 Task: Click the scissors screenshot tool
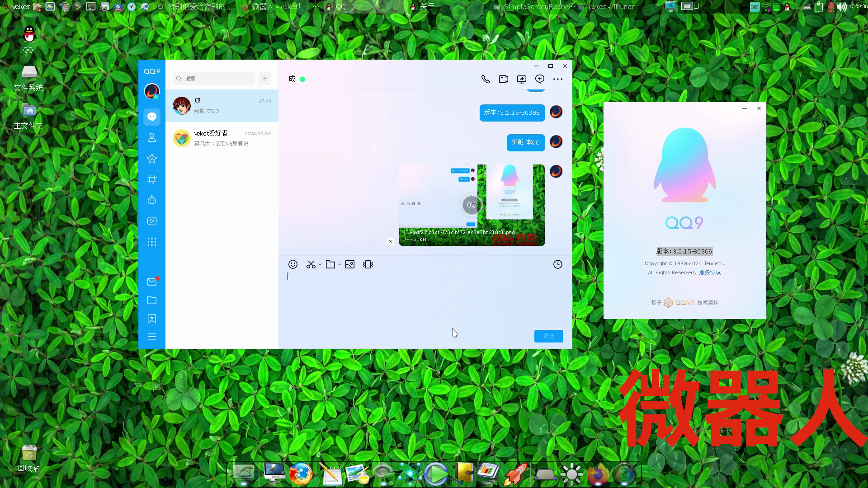(x=311, y=264)
